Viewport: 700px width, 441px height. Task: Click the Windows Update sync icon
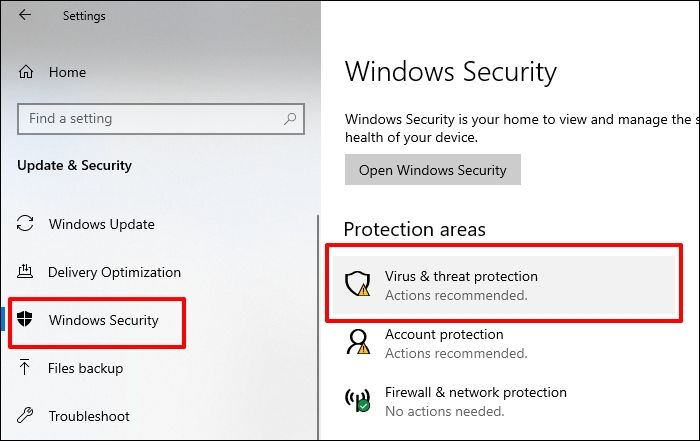click(26, 224)
